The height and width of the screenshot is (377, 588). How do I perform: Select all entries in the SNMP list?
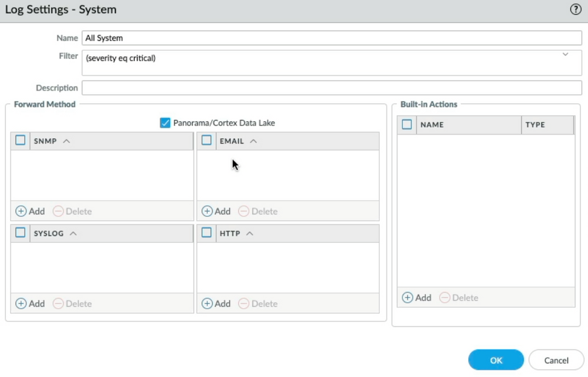coord(19,141)
